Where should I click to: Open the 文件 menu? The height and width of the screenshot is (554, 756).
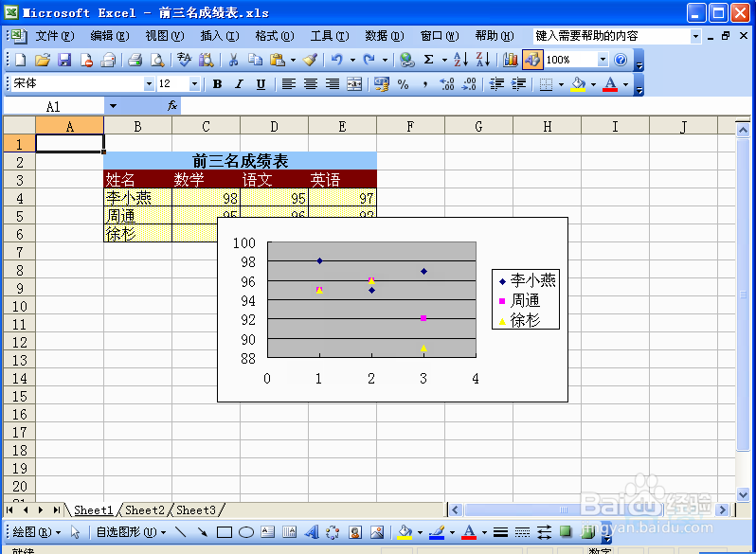coord(55,36)
